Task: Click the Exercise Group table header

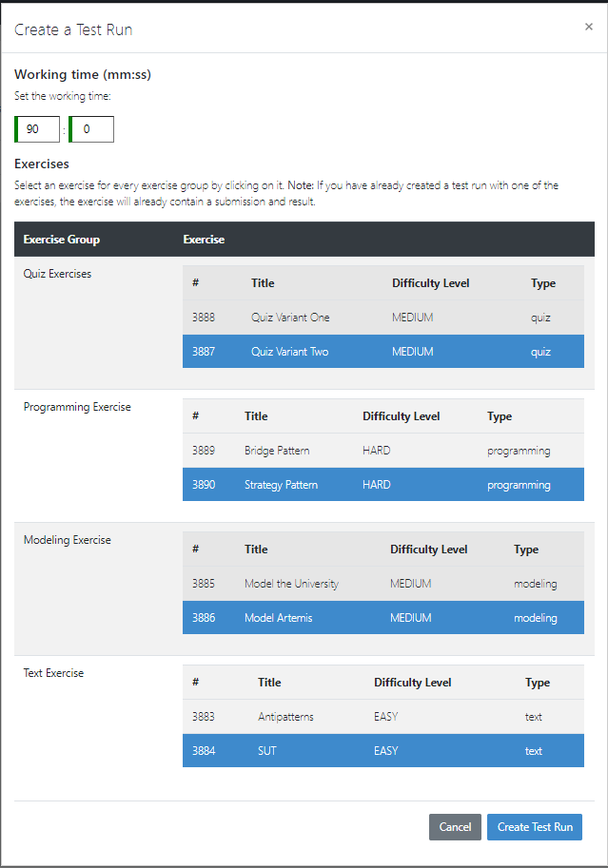Action: pyautogui.click(x=62, y=239)
